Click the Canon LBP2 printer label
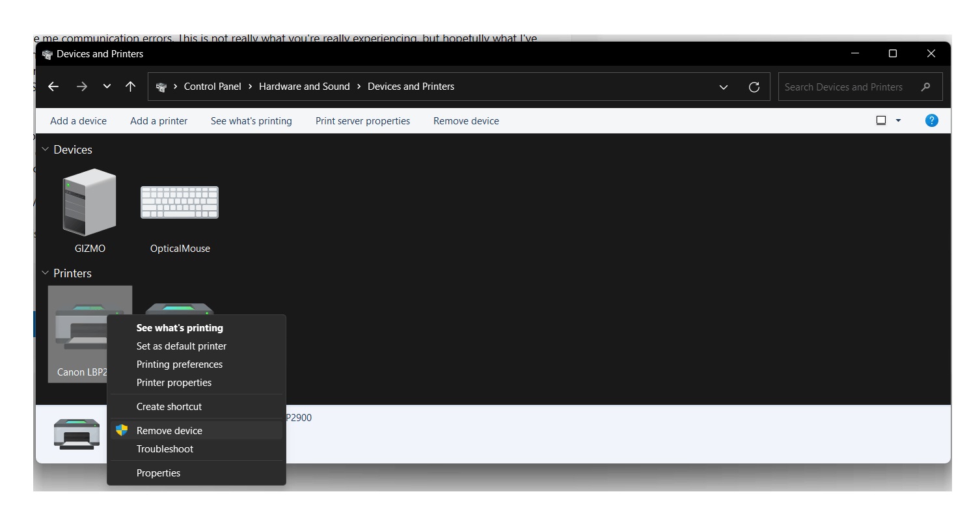 click(83, 372)
